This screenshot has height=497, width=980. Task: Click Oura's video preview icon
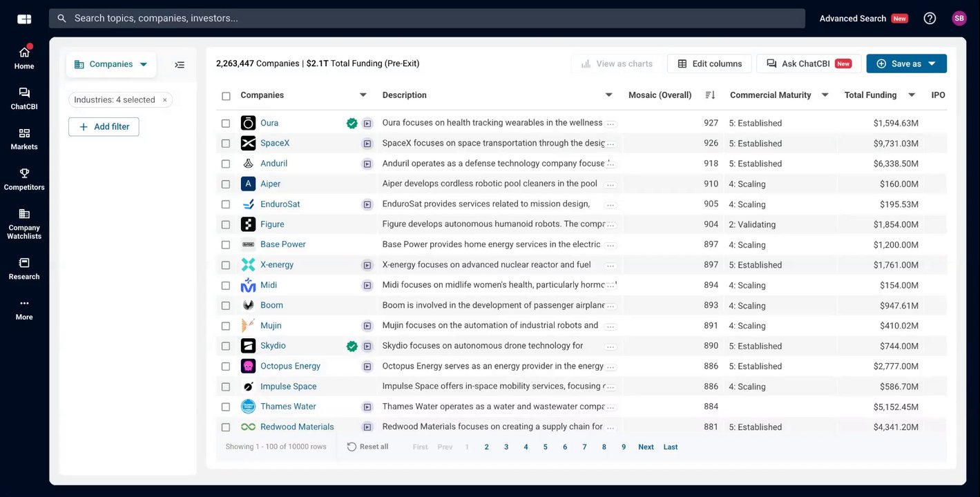367,124
